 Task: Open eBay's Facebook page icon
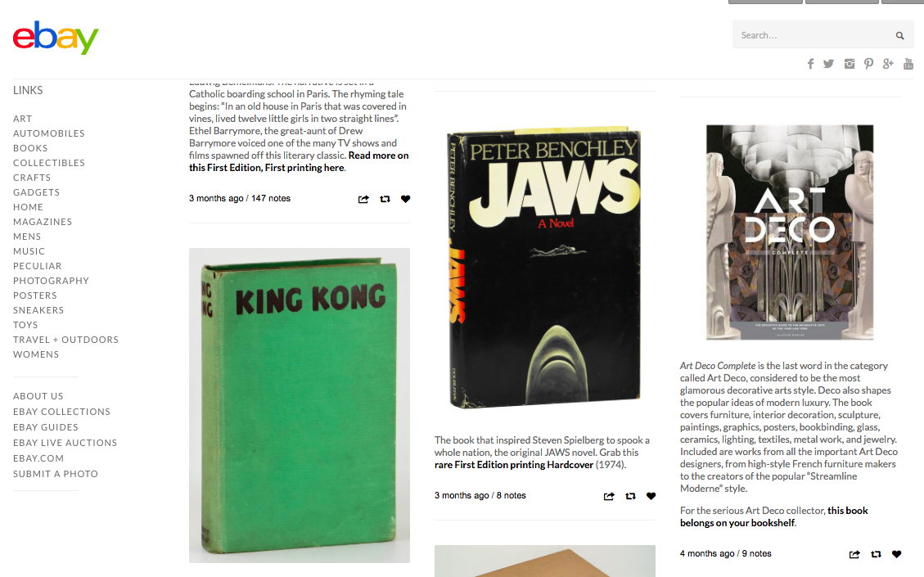pos(811,64)
